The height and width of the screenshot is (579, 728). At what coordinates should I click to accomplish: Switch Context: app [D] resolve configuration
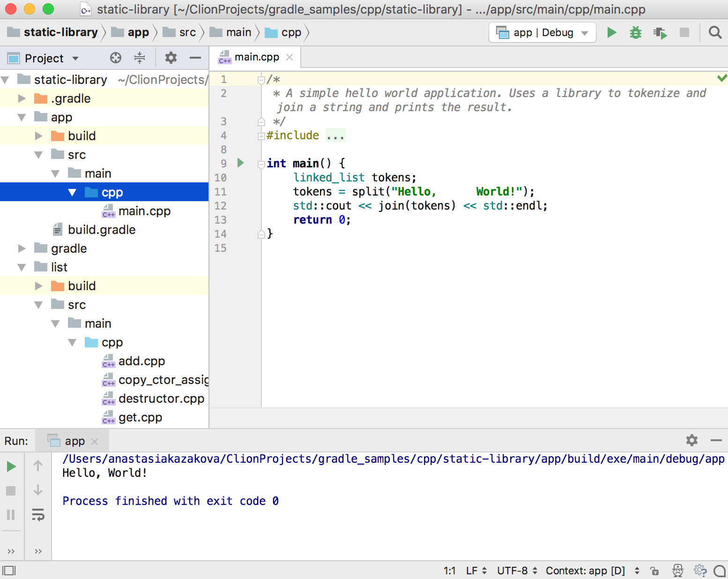click(x=593, y=571)
